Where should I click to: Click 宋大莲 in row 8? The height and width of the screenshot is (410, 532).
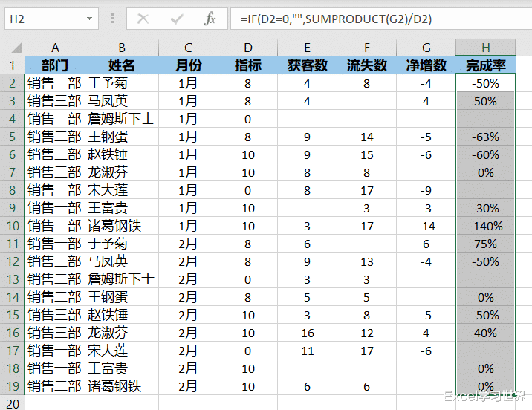tap(108, 190)
